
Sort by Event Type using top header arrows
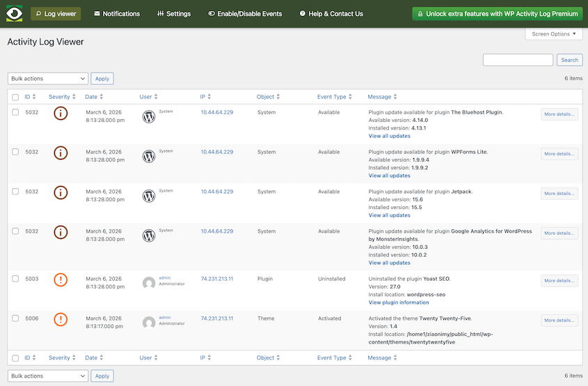pyautogui.click(x=350, y=96)
